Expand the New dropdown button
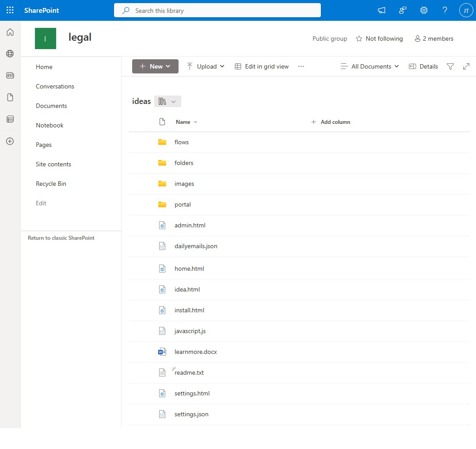 pos(155,66)
